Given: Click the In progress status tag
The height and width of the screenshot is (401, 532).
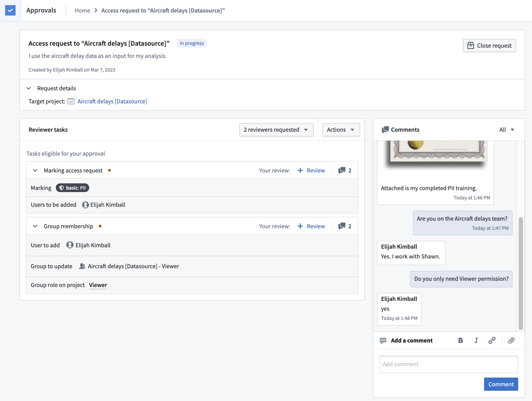Looking at the screenshot, I should [192, 43].
